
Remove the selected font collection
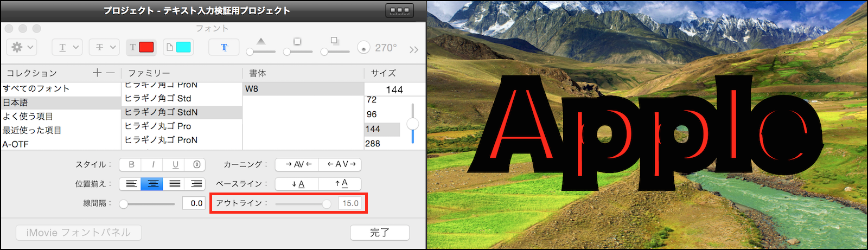(110, 73)
